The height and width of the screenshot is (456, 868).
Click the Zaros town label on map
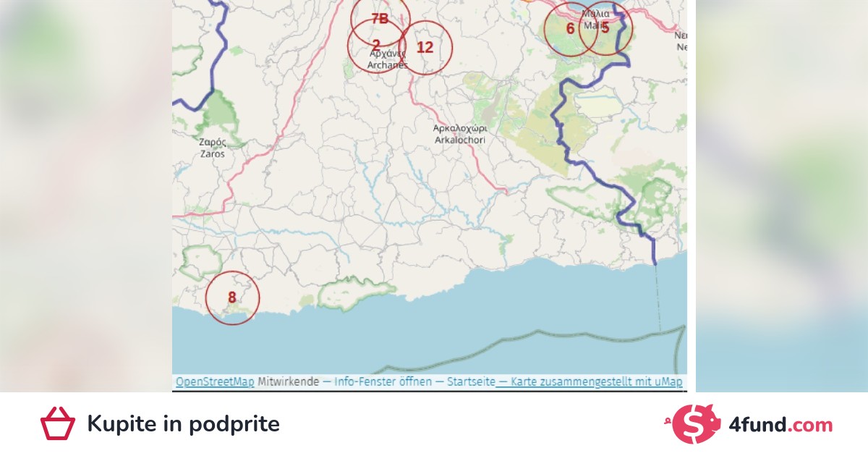[x=212, y=148]
